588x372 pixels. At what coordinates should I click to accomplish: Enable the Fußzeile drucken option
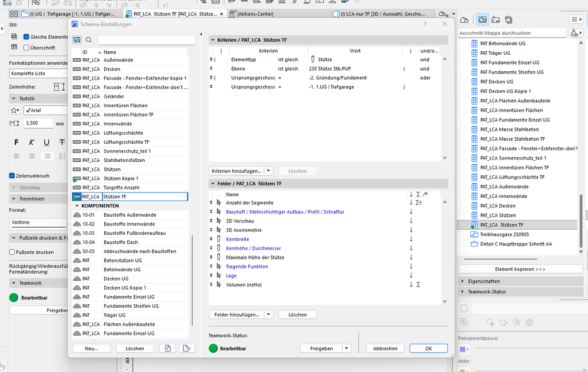pyautogui.click(x=12, y=252)
